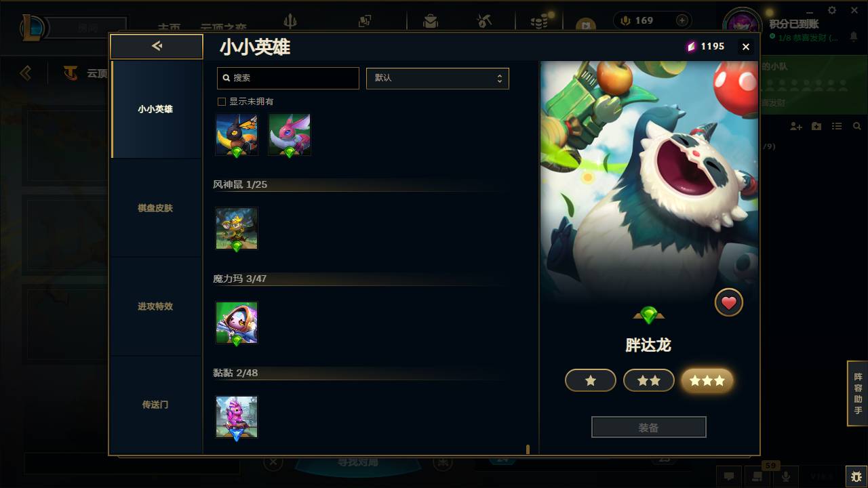Select the two-star variant

tap(649, 380)
